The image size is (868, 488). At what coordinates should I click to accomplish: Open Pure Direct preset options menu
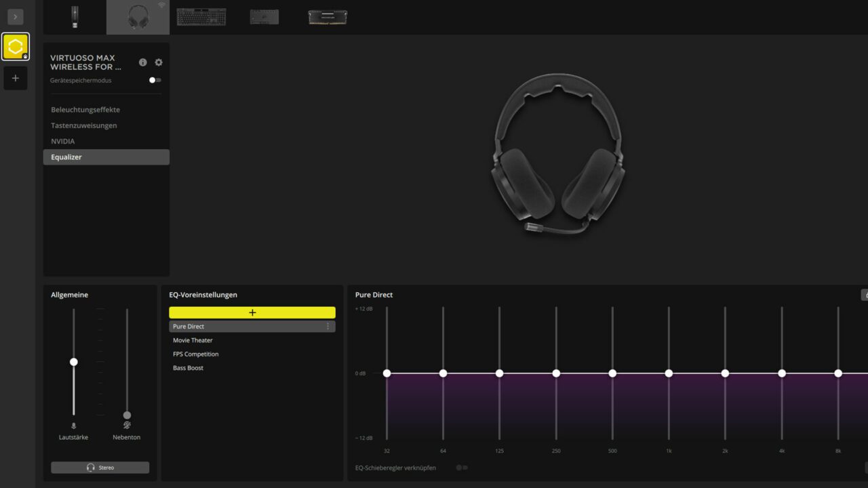[328, 327]
